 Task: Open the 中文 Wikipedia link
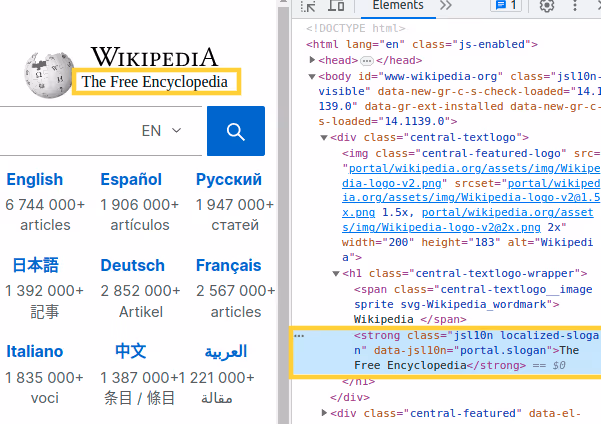[131, 351]
